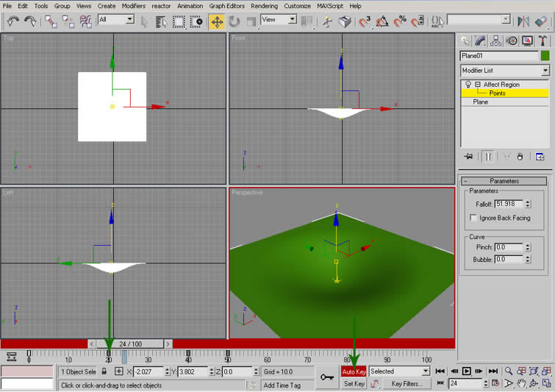Collapse the Affect Region modifier tree

click(477, 85)
